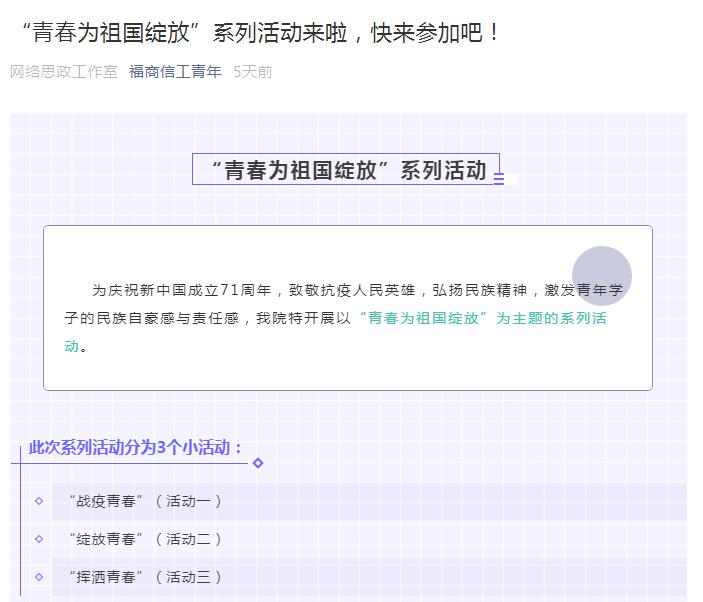Click the three-line icon beside the banner title

(499, 180)
